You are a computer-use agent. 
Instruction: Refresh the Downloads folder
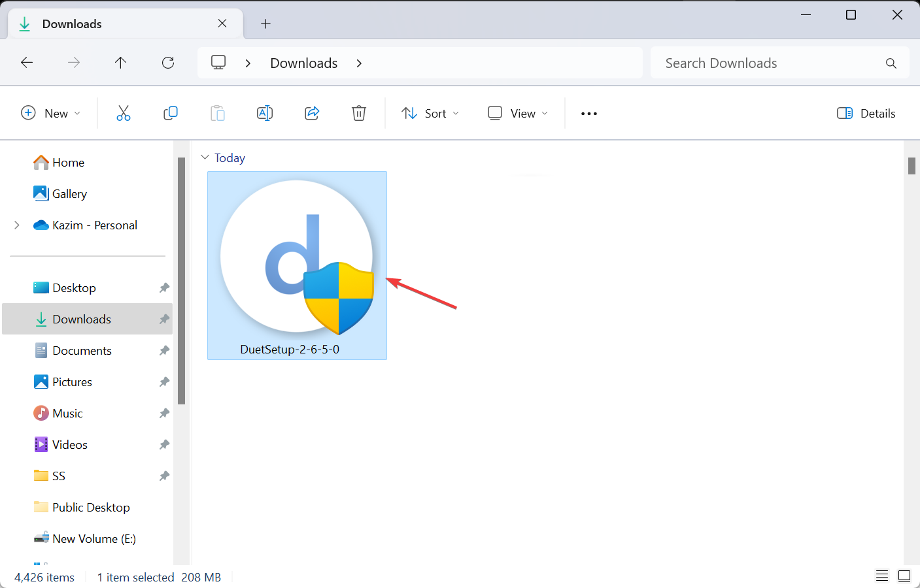[167, 62]
